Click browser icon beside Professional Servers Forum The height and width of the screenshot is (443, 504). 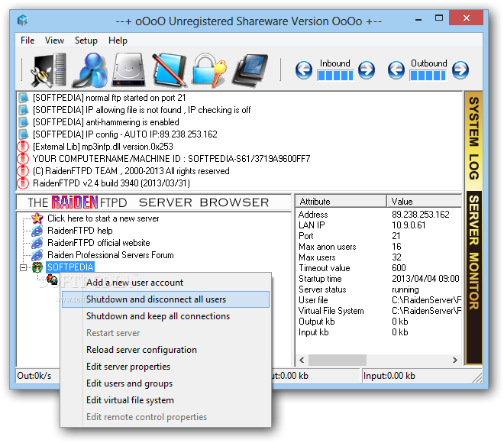tap(37, 255)
